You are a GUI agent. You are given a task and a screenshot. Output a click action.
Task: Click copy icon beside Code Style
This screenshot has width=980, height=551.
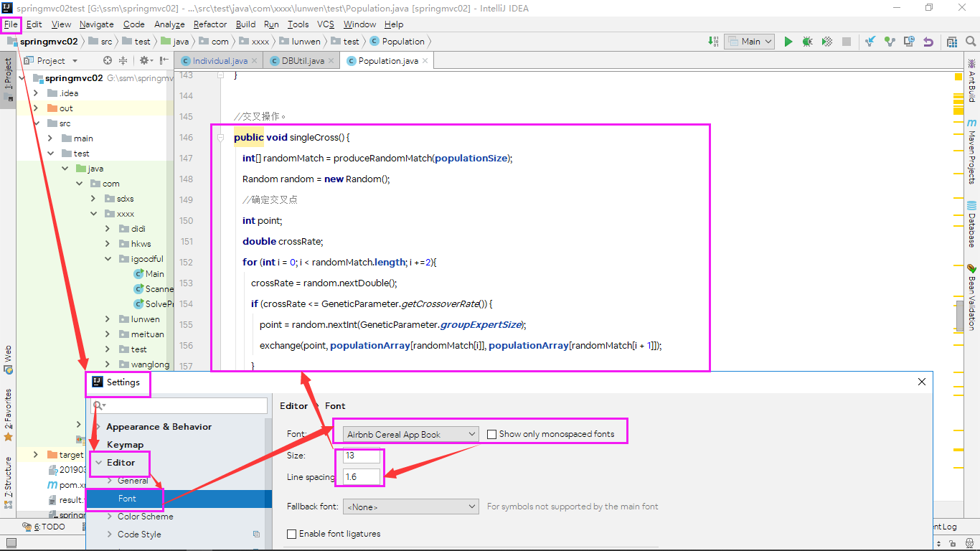click(256, 534)
